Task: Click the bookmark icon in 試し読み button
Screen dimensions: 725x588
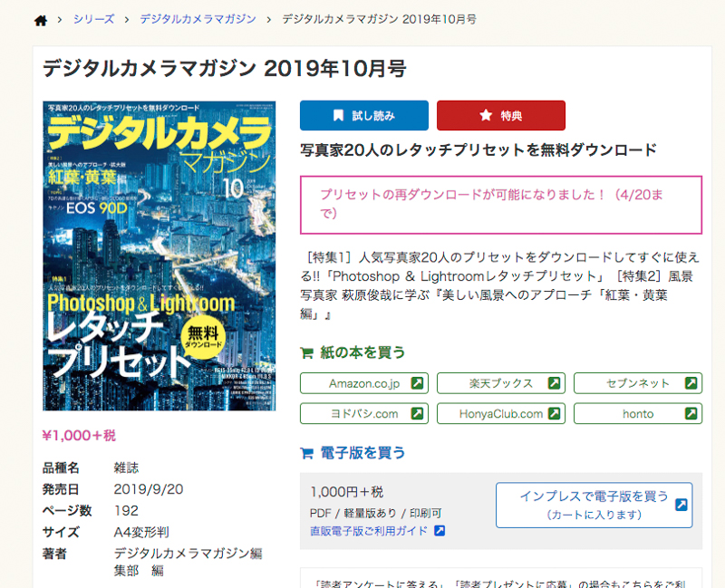Action: pyautogui.click(x=338, y=115)
